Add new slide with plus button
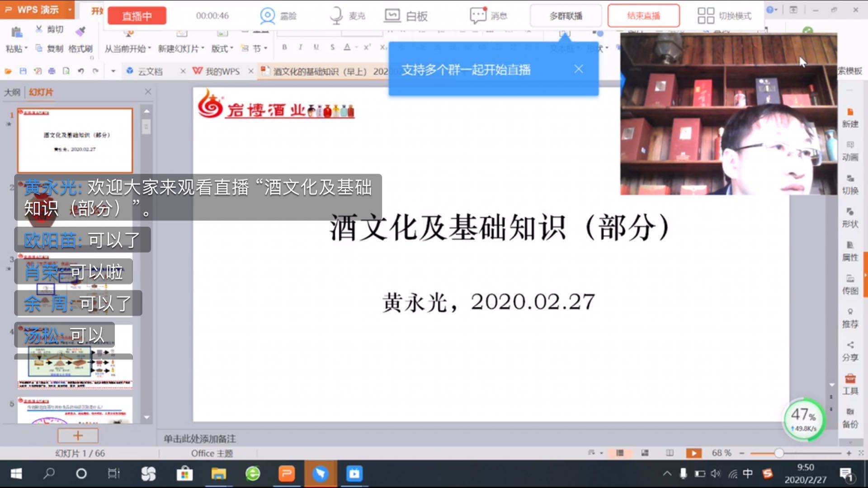 coord(78,436)
